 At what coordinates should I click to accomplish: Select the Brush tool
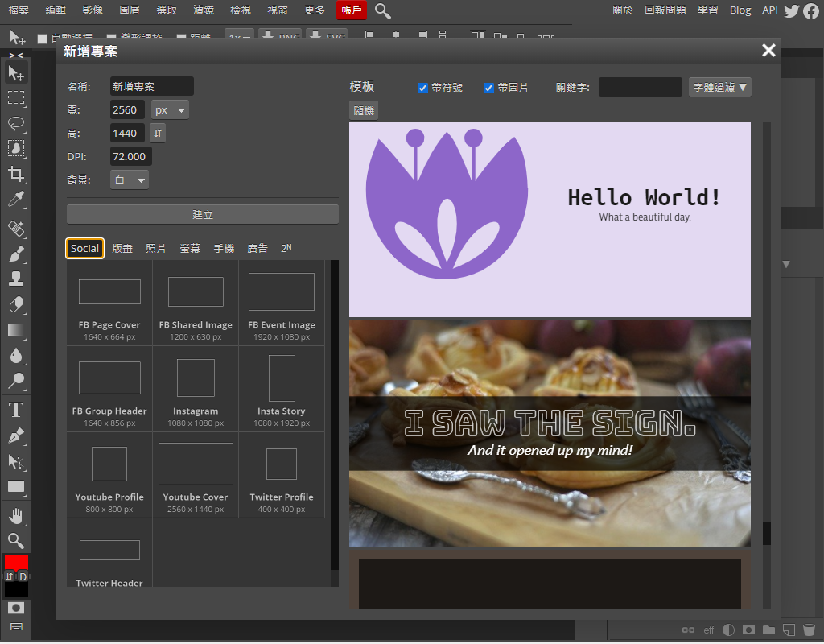click(x=16, y=254)
